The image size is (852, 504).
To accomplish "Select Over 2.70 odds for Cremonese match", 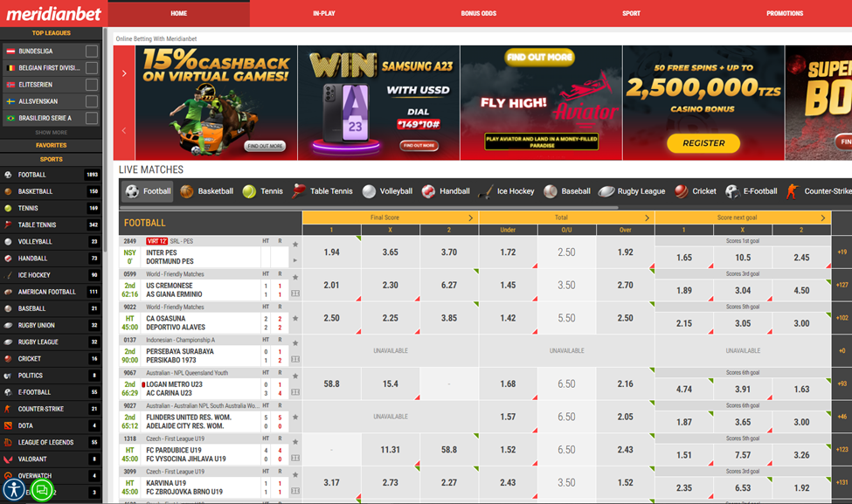I will pos(626,285).
